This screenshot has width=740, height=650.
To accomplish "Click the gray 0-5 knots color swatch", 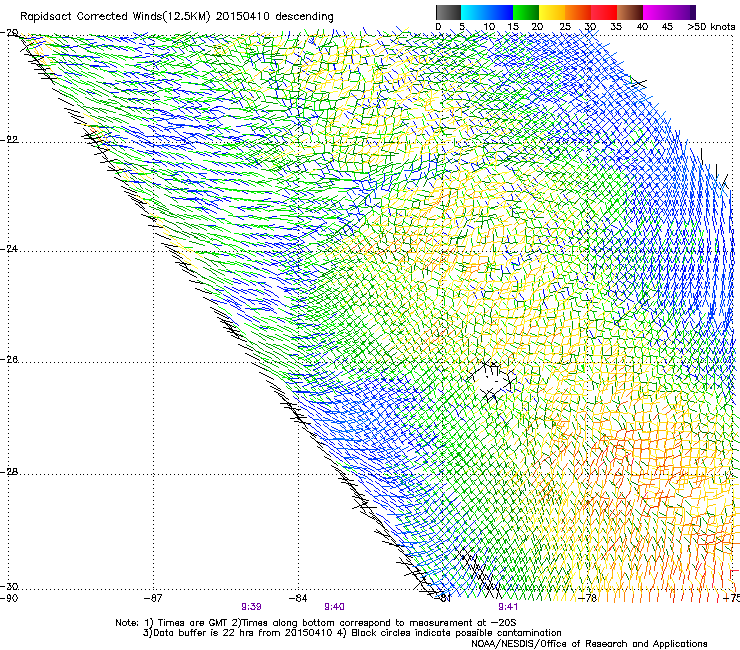I will coord(448,12).
